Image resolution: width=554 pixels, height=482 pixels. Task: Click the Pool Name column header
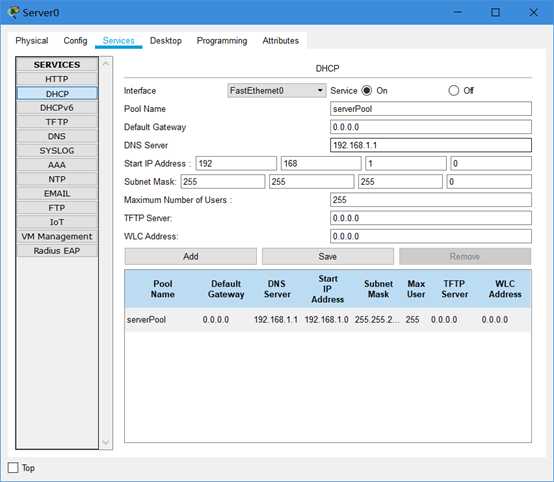pos(163,289)
